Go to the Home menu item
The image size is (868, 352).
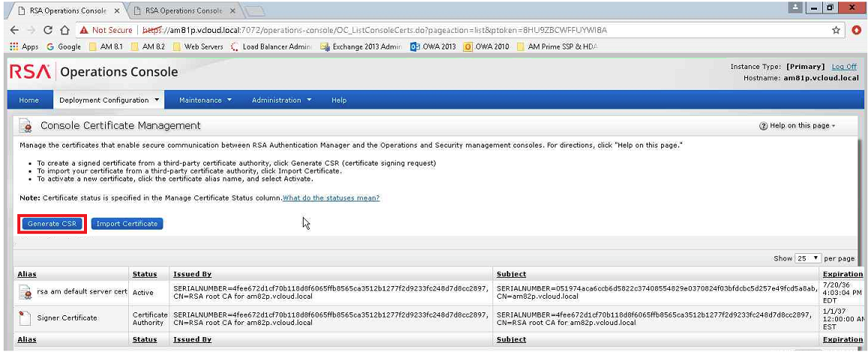click(x=28, y=100)
